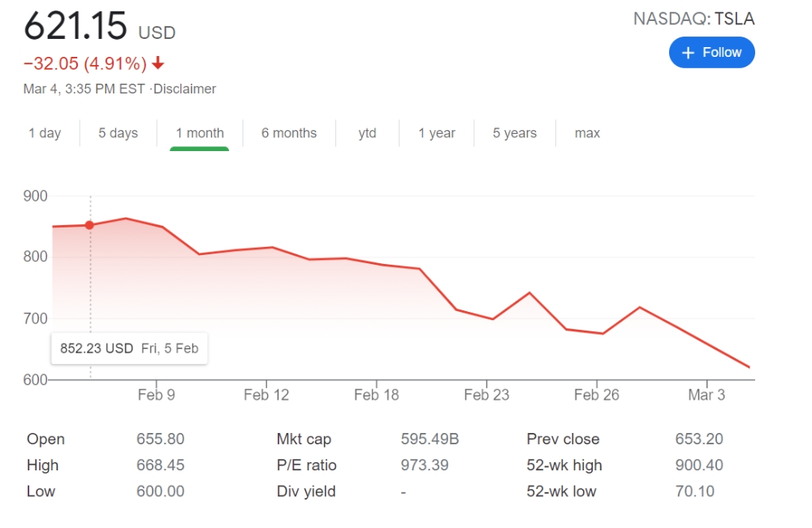
Task: Switch to the 6 months tab
Action: click(x=289, y=133)
